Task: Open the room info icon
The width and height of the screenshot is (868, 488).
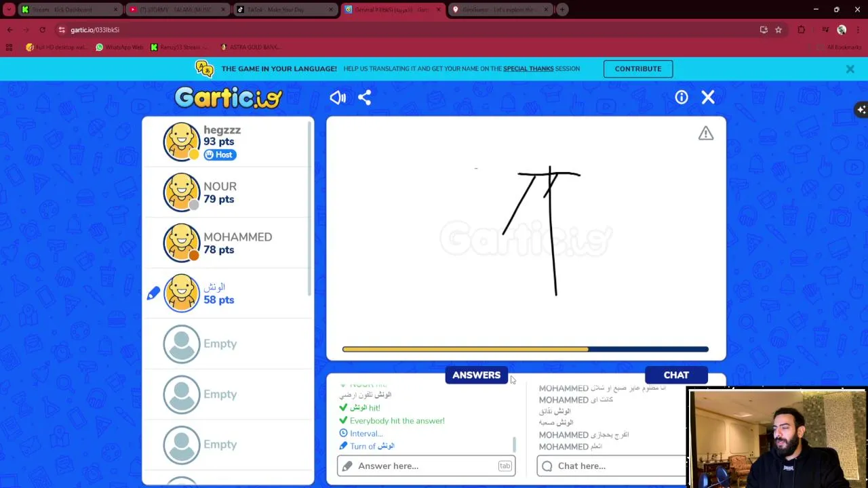Action: tap(682, 98)
